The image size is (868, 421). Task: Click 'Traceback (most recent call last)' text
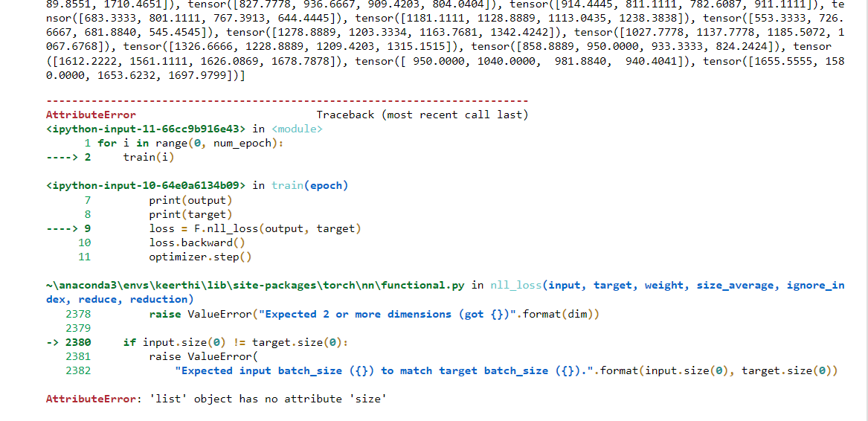pyautogui.click(x=422, y=115)
